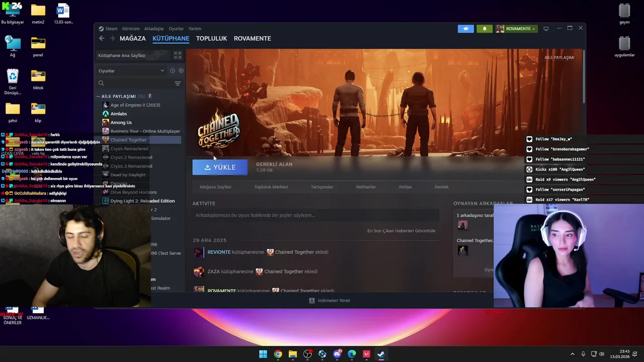The height and width of the screenshot is (362, 644).
Task: Select the metin2 folder on desktop
Action: [38, 14]
